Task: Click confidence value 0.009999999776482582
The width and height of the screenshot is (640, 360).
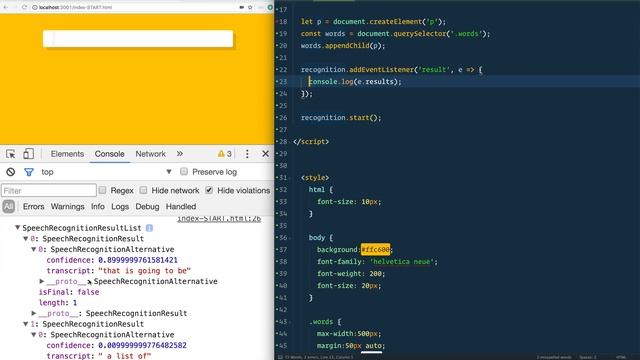Action: pos(142,345)
